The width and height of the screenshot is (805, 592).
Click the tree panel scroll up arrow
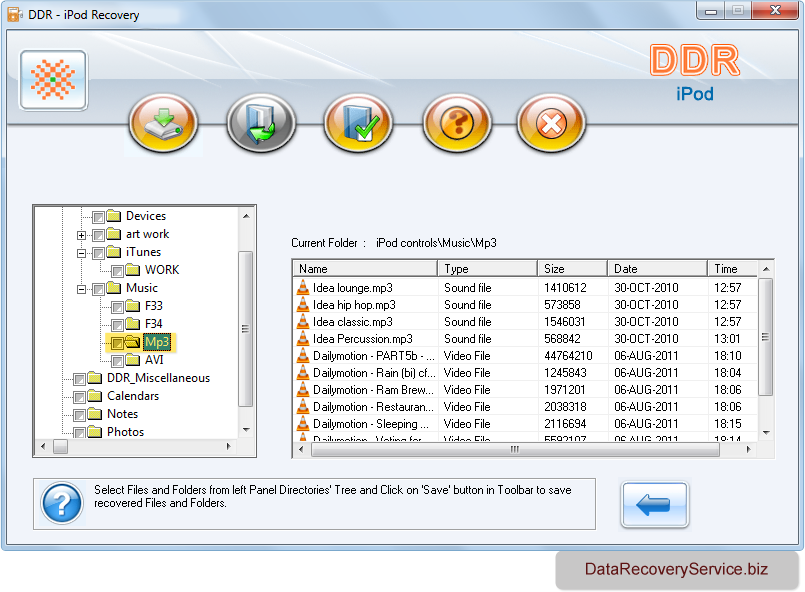pyautogui.click(x=246, y=216)
